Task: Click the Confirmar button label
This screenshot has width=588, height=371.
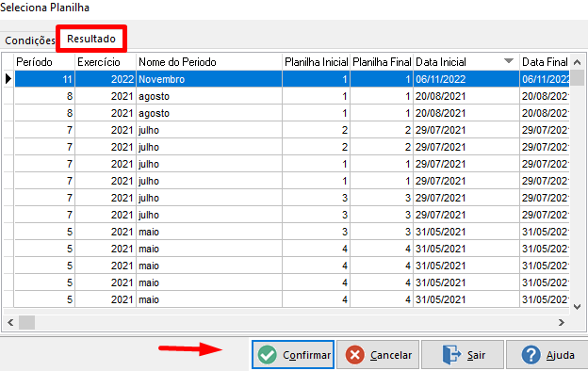Action: (x=306, y=355)
